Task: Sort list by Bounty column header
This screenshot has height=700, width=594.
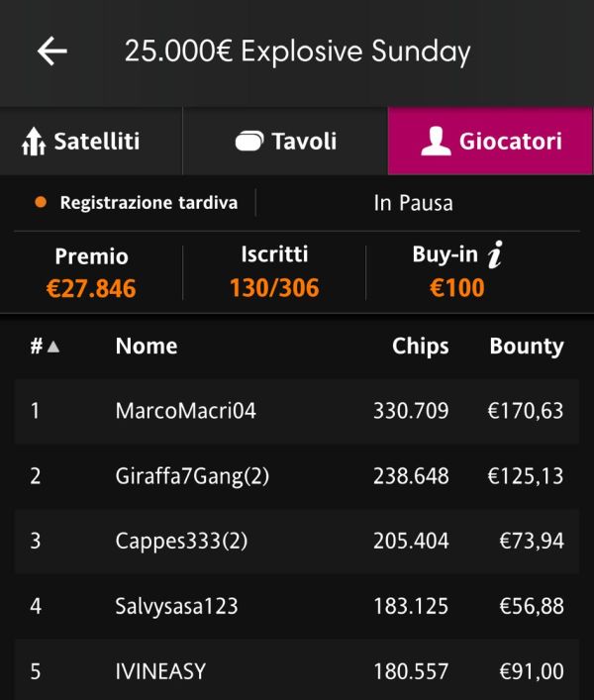Action: pos(527,347)
